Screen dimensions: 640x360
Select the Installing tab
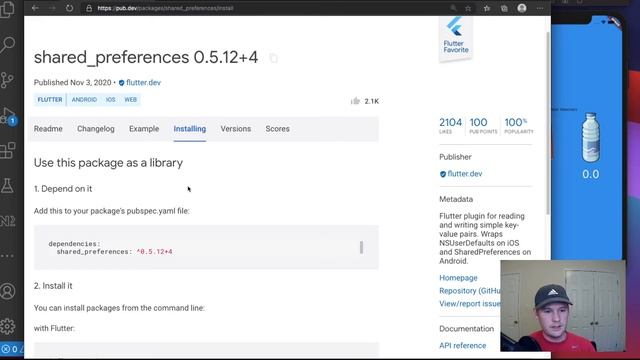[190, 129]
